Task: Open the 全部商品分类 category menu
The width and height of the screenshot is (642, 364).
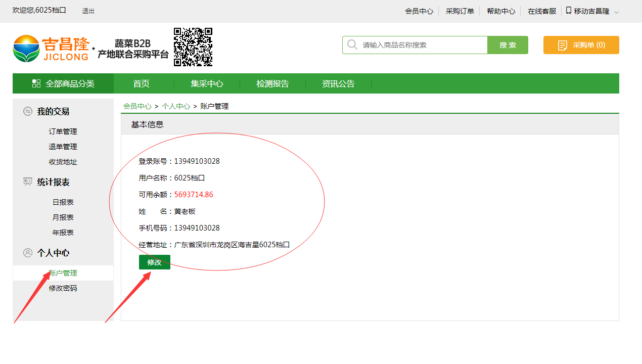Action: point(63,83)
